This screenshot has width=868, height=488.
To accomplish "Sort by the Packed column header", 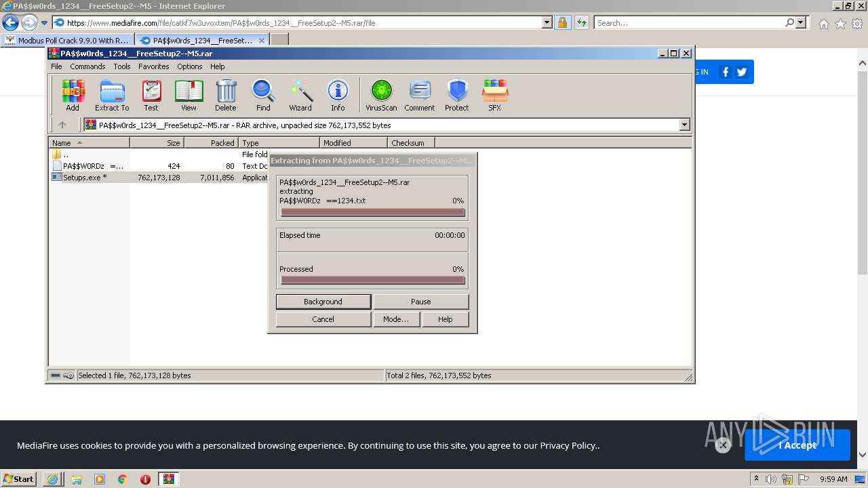I will [x=211, y=143].
